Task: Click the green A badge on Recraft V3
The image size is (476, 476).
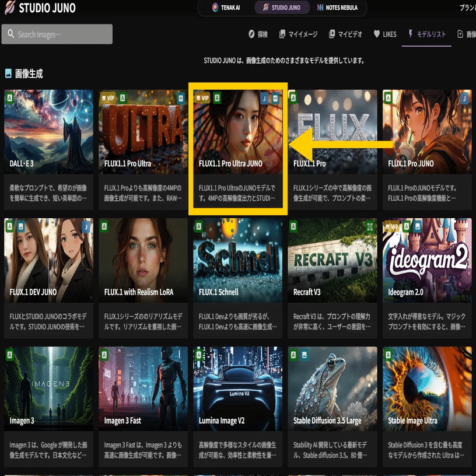Action: point(293,226)
